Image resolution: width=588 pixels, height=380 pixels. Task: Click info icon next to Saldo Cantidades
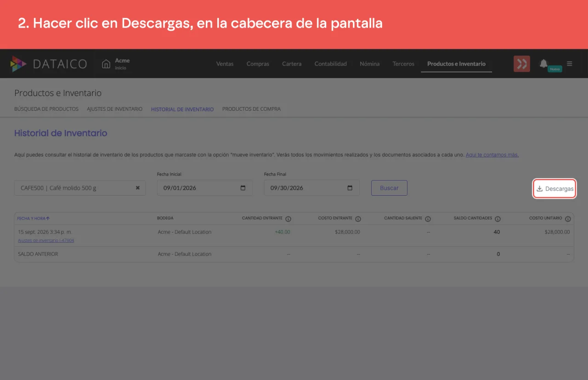coord(498,219)
